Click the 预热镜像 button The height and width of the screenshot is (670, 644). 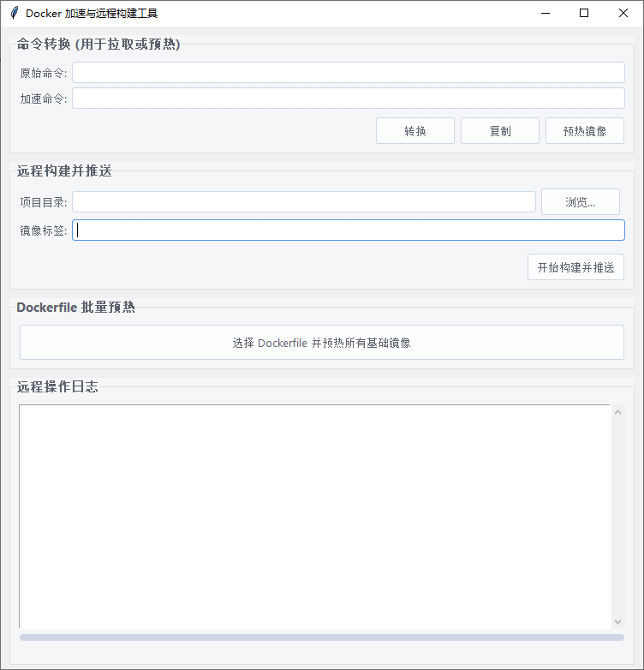click(x=585, y=131)
